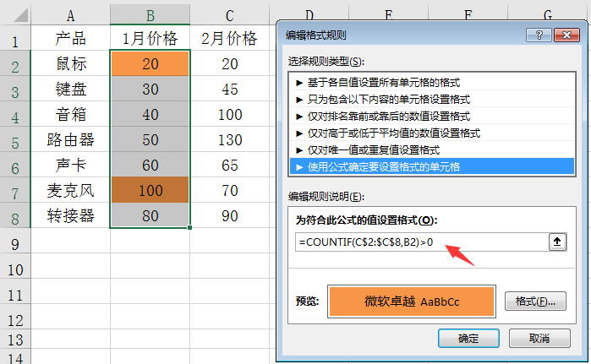Click cell 鼠标 in column A
The width and height of the screenshot is (591, 364).
click(x=70, y=63)
